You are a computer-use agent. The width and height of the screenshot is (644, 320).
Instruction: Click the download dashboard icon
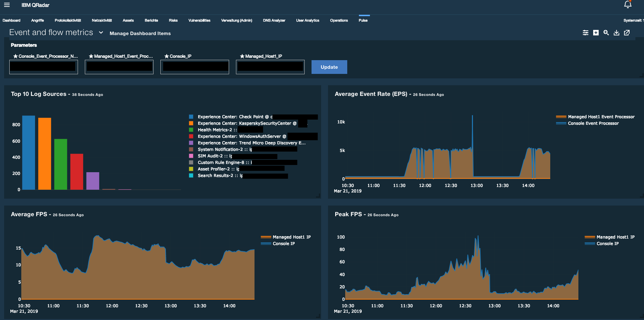[x=617, y=33]
